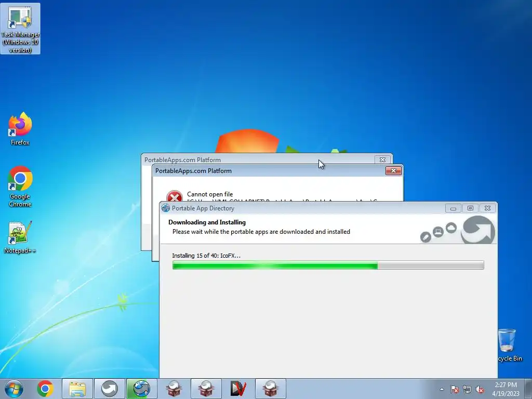Open the Recycle Bin desktop icon

[x=510, y=345]
